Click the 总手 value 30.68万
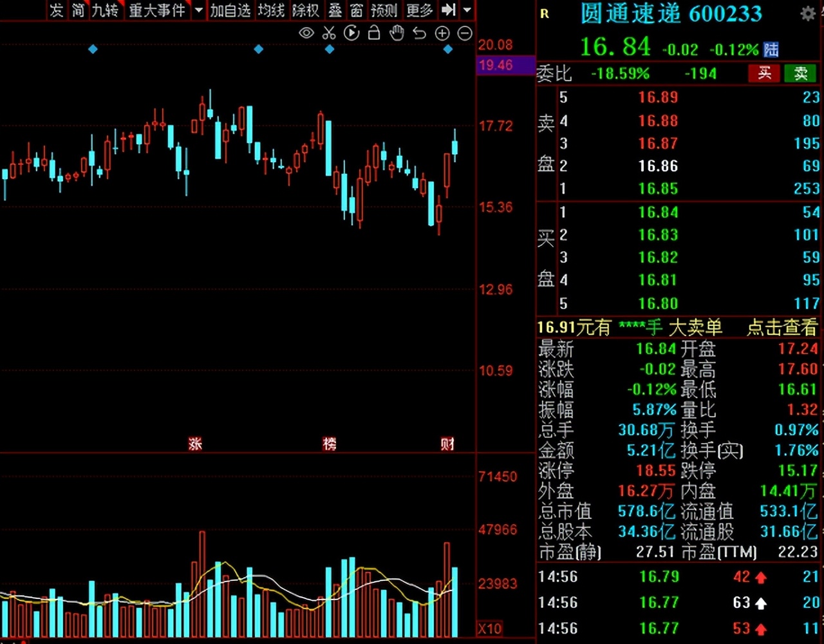Image resolution: width=824 pixels, height=644 pixels. [x=647, y=430]
